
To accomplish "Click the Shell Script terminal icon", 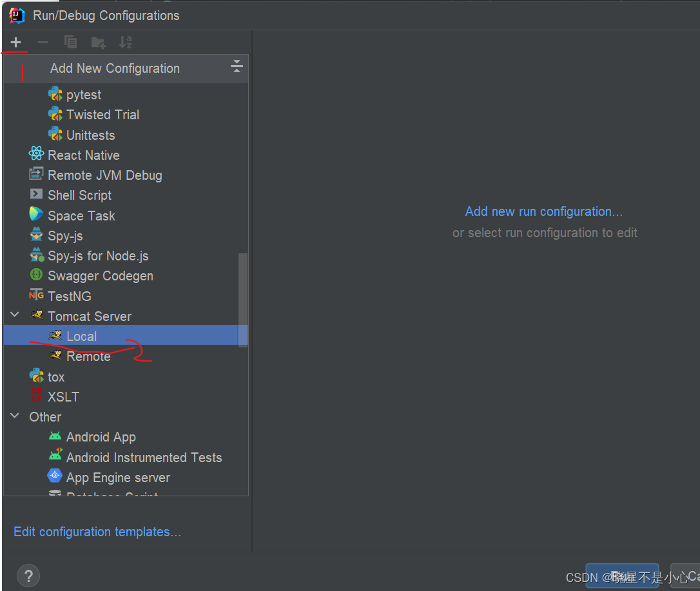I will (36, 194).
